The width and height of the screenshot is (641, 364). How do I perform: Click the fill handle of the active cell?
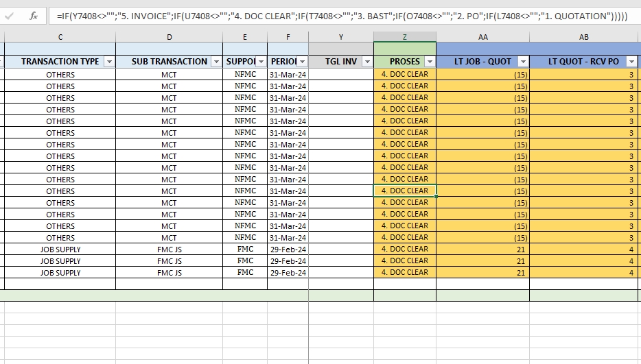(436, 197)
